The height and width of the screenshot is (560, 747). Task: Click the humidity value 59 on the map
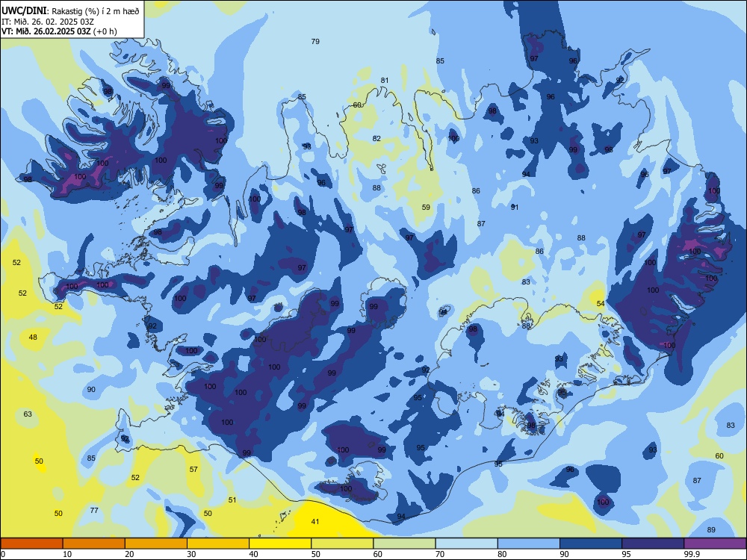[x=426, y=207]
